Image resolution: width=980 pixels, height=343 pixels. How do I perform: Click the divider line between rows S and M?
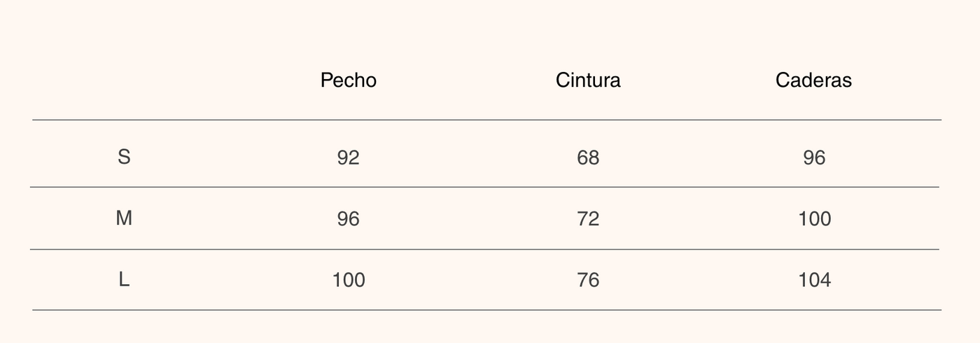[x=484, y=187]
